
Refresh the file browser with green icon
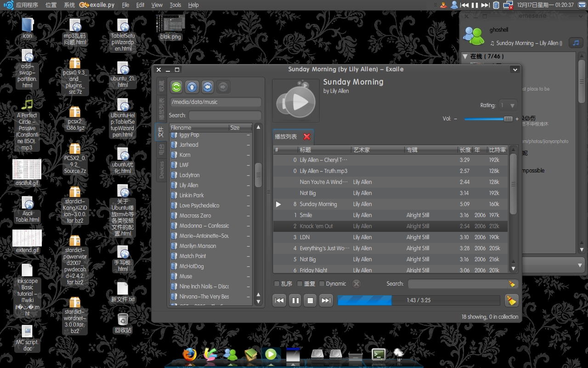(176, 86)
